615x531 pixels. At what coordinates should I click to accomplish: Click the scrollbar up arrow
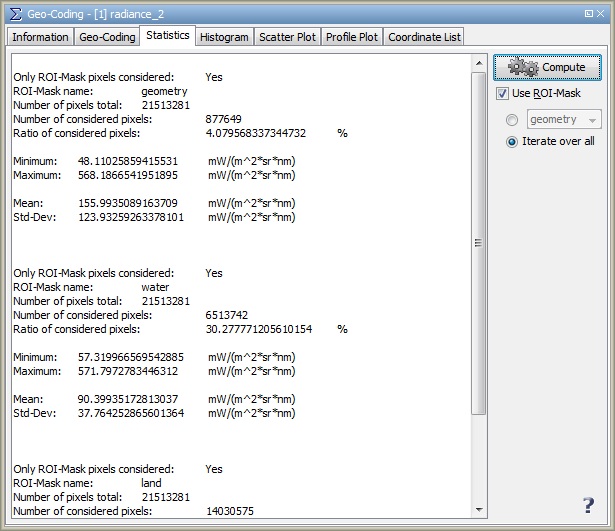[478, 61]
